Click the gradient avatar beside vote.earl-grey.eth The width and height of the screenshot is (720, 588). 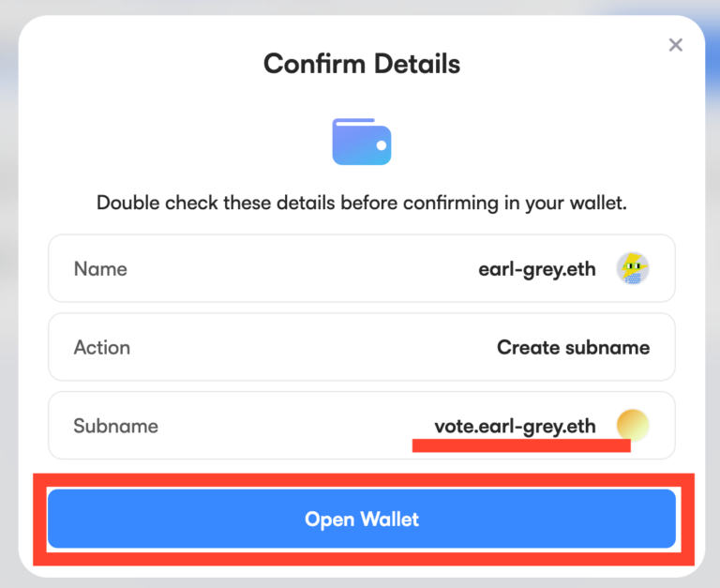(633, 426)
